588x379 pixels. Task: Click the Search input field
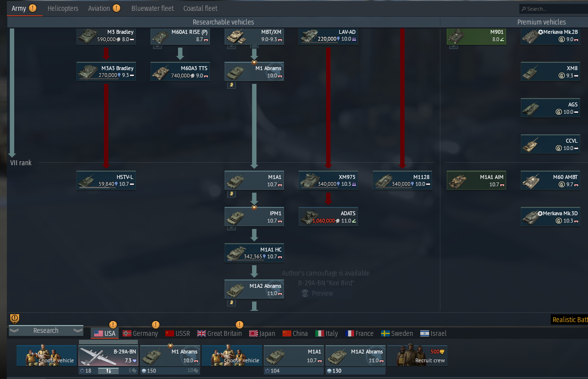[554, 9]
